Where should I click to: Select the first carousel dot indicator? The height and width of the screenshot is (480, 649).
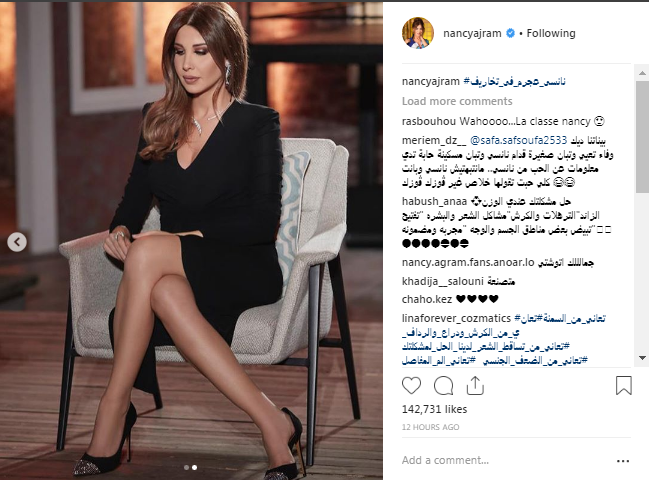pos(187,467)
